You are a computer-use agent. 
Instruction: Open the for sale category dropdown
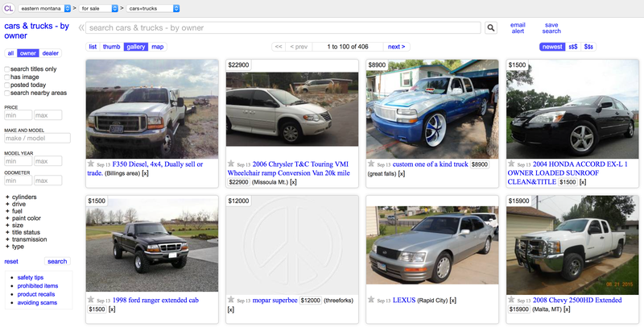98,8
